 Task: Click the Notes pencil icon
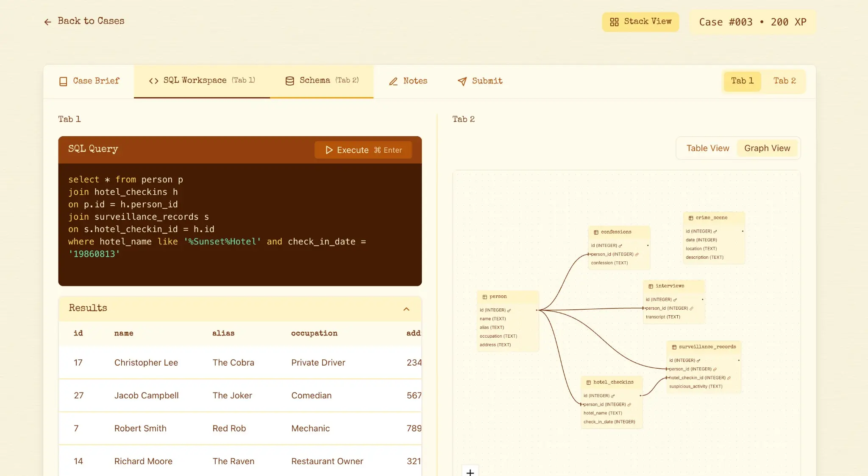[393, 81]
